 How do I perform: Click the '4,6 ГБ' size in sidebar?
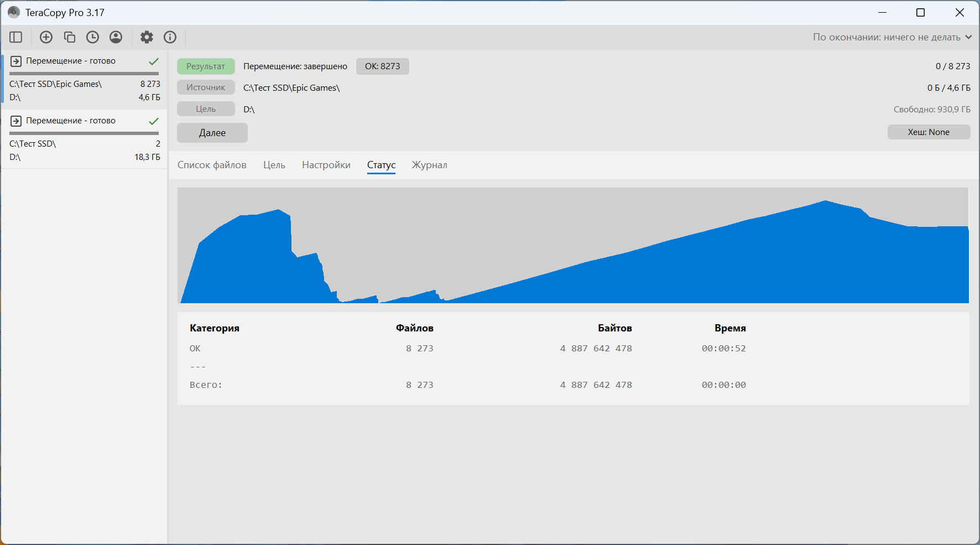pyautogui.click(x=149, y=97)
